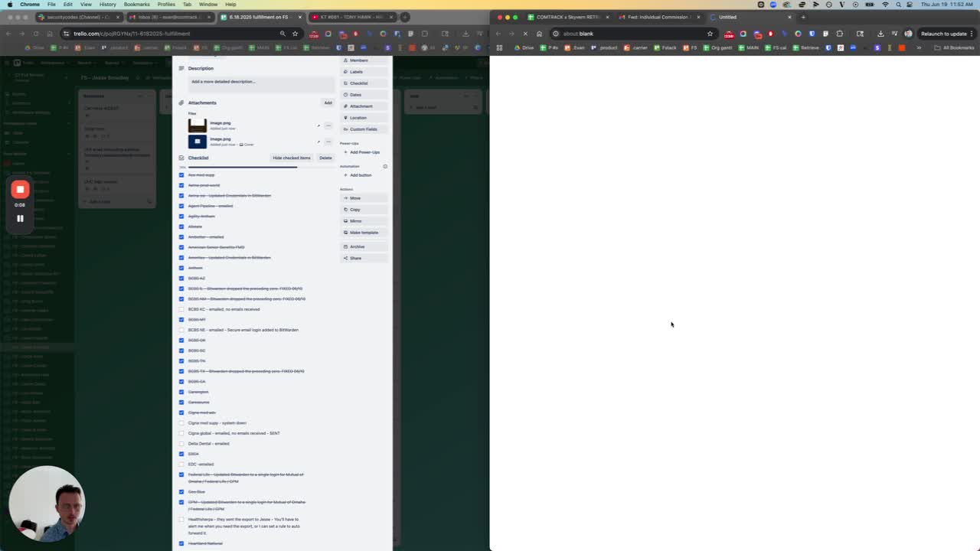Check the Delta Dental checklist item
Image resolution: width=980 pixels, height=551 pixels.
click(x=181, y=443)
